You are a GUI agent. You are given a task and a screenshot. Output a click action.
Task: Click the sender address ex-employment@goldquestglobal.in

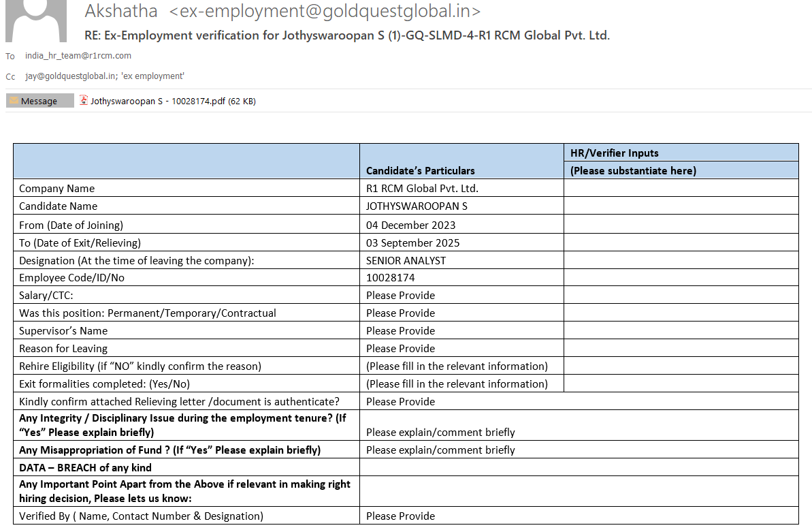(325, 11)
